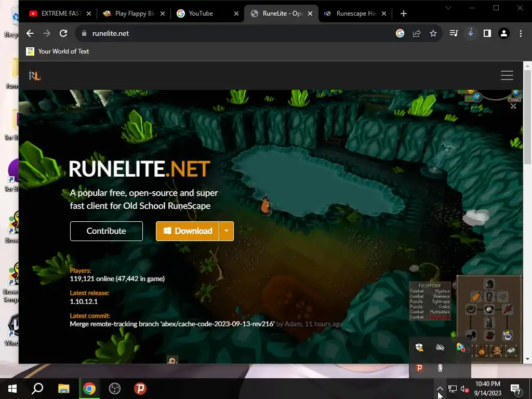532x399 pixels.
Task: Click the cloud sync tray icon
Action: click(440, 347)
